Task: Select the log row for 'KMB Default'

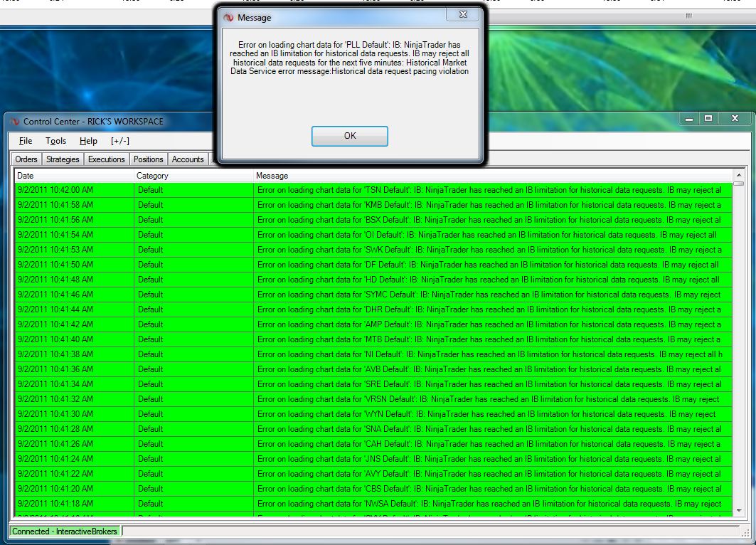Action: [x=373, y=205]
